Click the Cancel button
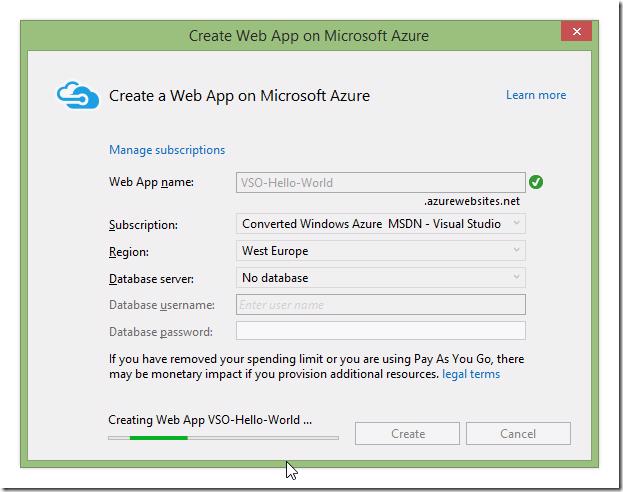Image resolution: width=623 pixels, height=492 pixels. [518, 433]
